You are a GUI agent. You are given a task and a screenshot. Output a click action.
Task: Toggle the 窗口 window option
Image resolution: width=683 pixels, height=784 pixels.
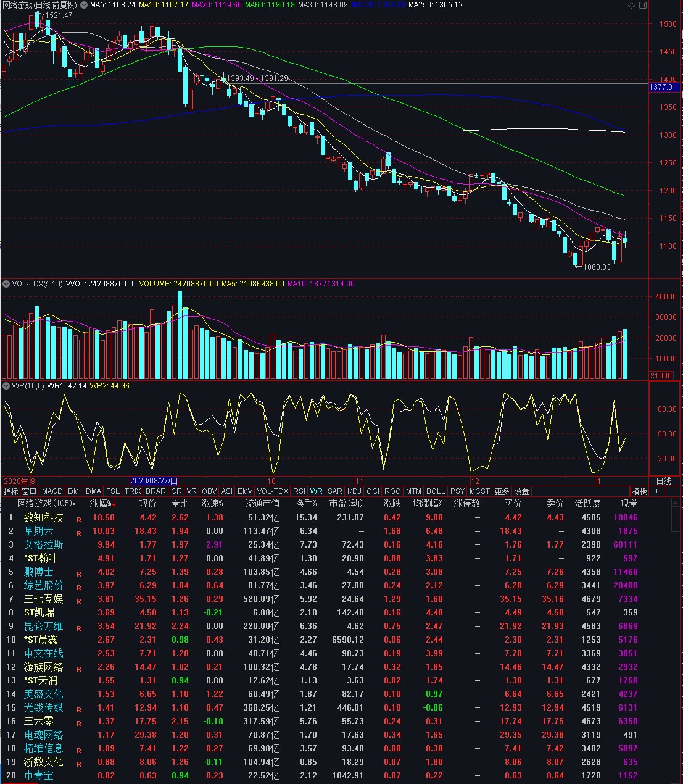coord(29,491)
